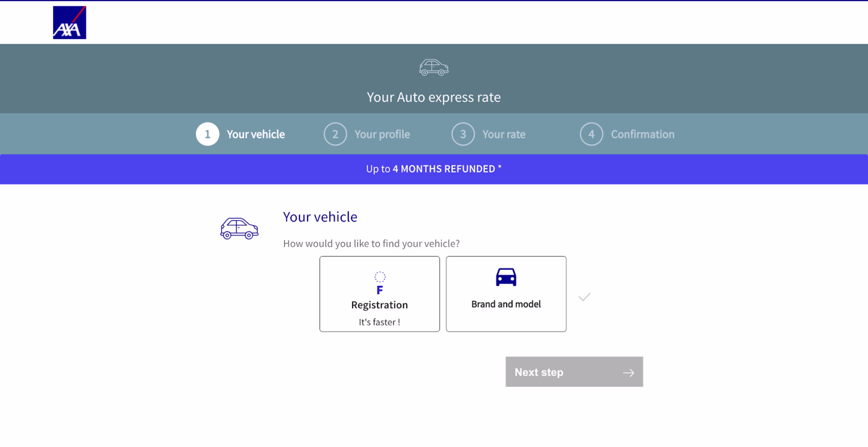The width and height of the screenshot is (868, 447).
Task: Select the Registration option card
Action: coord(380,294)
